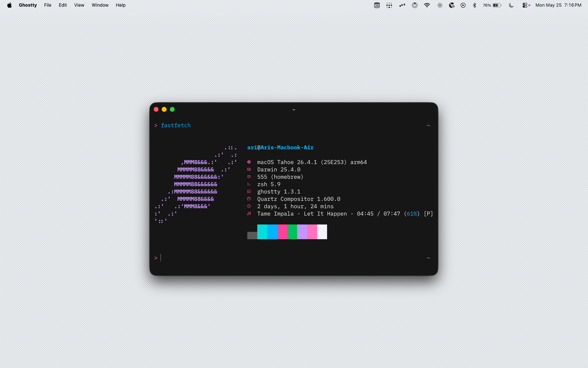588x368 pixels.
Task: Open Control Center from menu bar
Action: tap(525, 5)
